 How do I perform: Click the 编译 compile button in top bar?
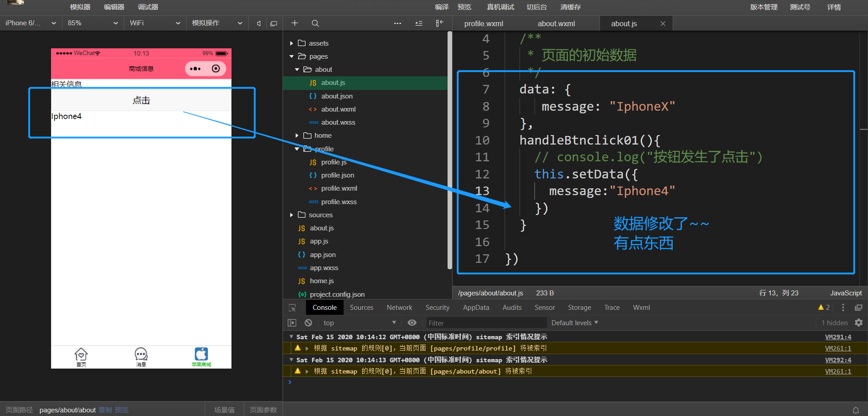(x=442, y=7)
